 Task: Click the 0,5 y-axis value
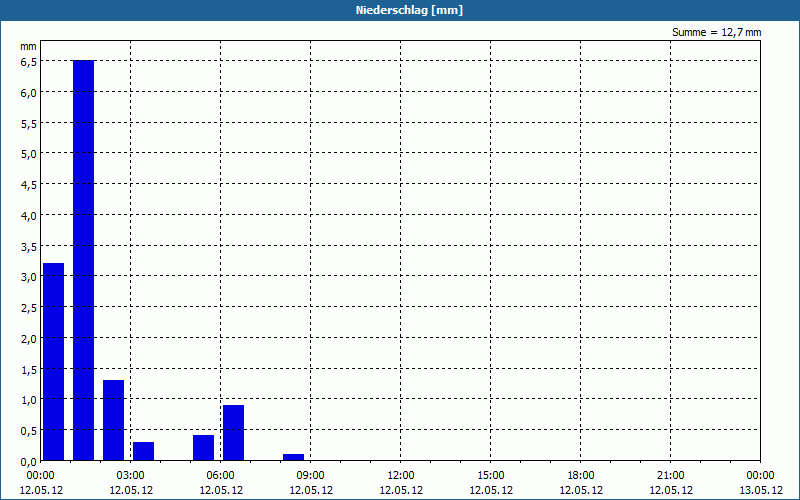(x=29, y=431)
